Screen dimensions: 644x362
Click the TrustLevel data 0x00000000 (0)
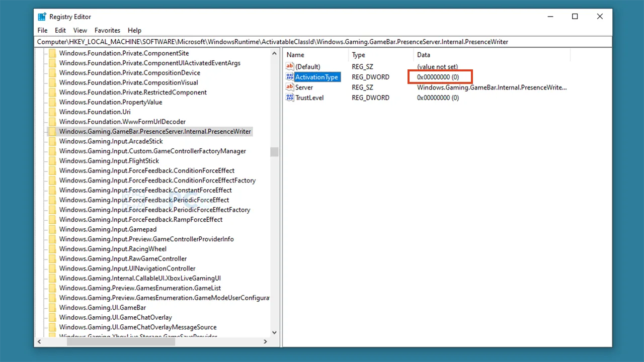tap(438, 98)
